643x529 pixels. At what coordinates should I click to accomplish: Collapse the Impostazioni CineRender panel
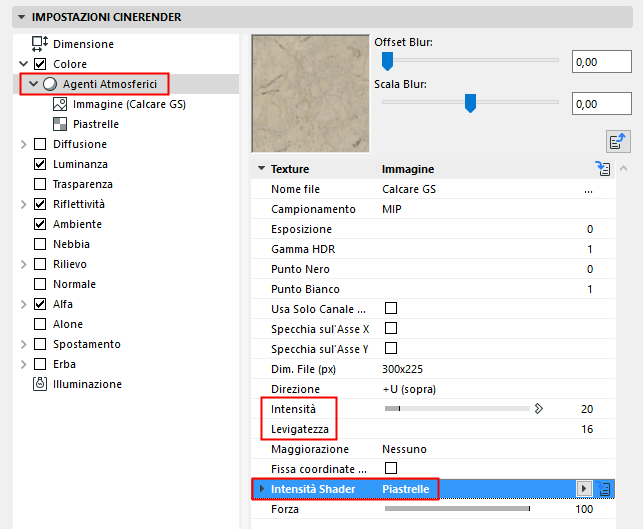tap(22, 17)
